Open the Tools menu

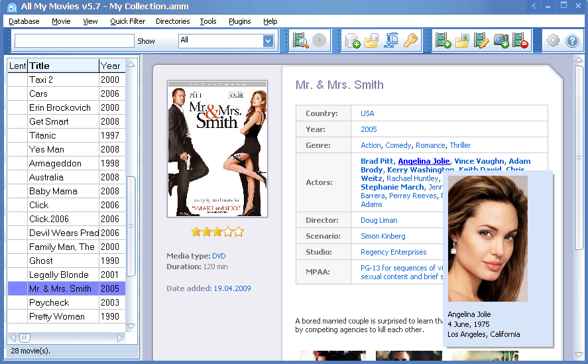click(208, 21)
